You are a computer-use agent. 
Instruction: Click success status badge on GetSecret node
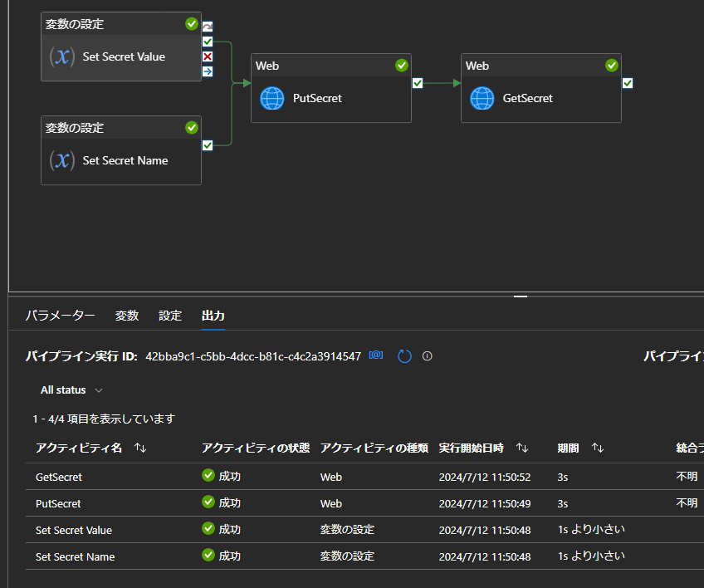tap(612, 66)
